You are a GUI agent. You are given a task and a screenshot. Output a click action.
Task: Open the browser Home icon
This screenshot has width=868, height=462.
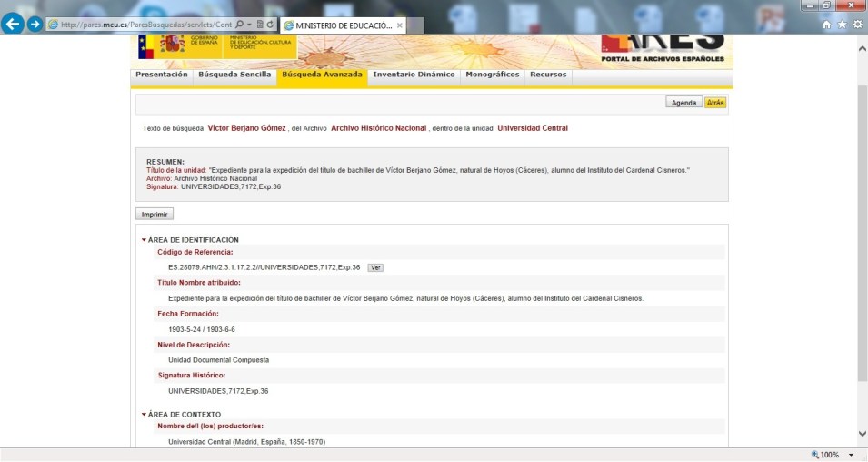828,25
